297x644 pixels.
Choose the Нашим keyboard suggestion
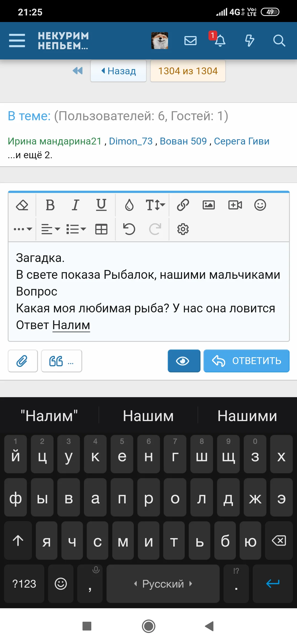tap(148, 416)
